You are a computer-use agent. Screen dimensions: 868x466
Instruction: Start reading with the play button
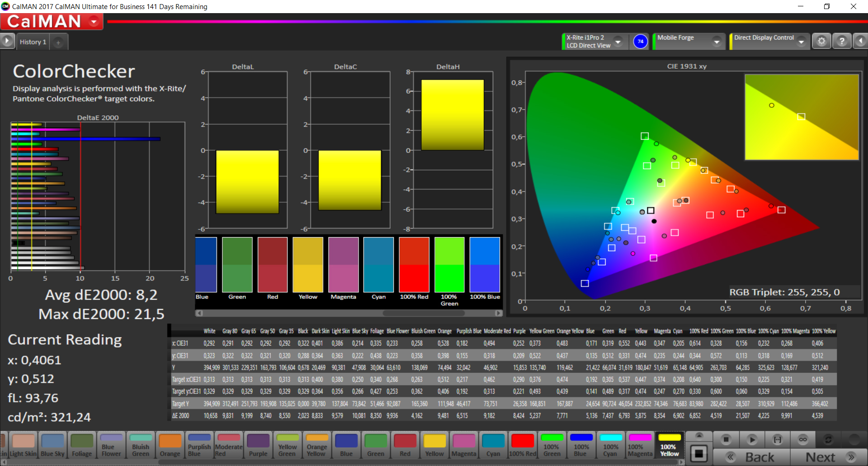[752, 439]
